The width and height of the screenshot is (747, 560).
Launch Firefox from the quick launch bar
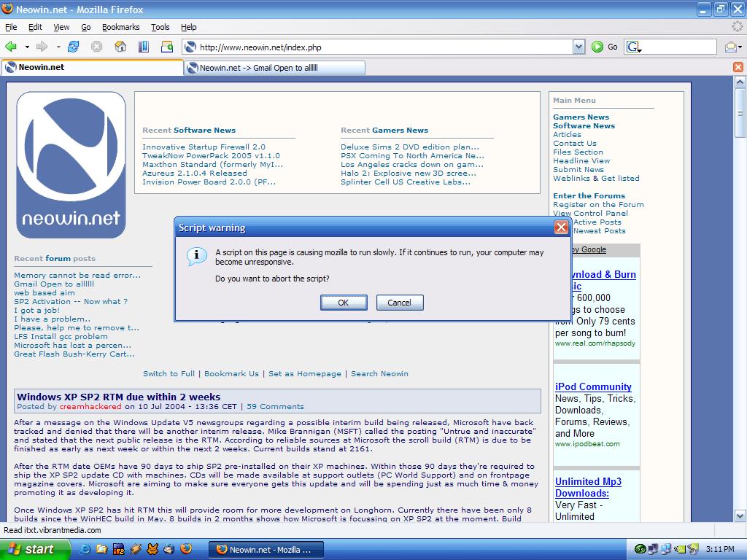[x=186, y=549]
